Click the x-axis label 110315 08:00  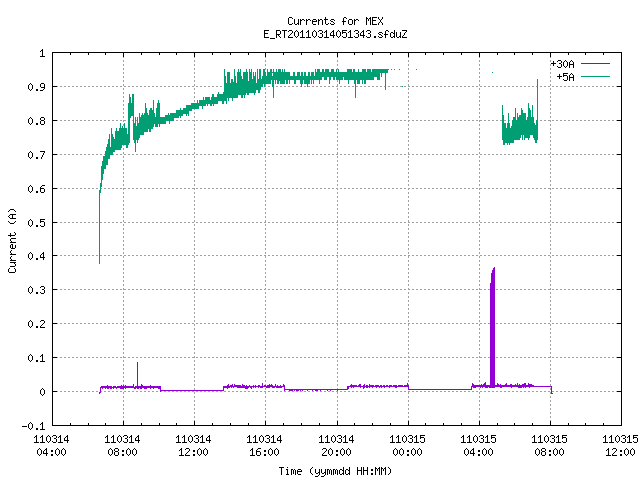pyautogui.click(x=549, y=446)
